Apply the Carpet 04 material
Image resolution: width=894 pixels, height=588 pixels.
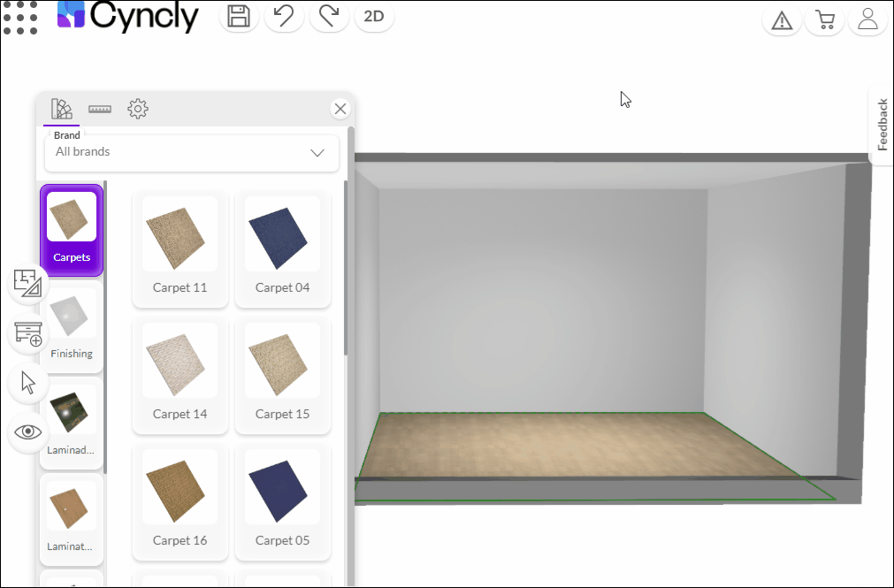tap(283, 249)
